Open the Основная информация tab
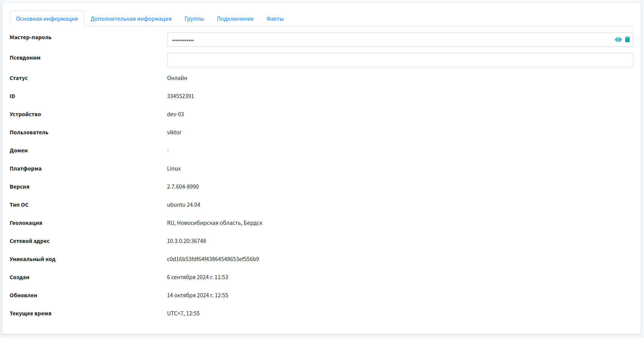 pyautogui.click(x=47, y=19)
